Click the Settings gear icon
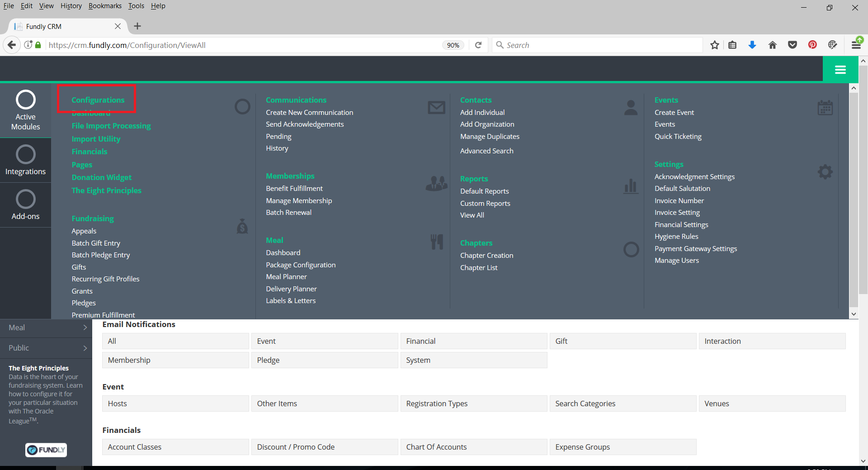The image size is (868, 470). 825,172
